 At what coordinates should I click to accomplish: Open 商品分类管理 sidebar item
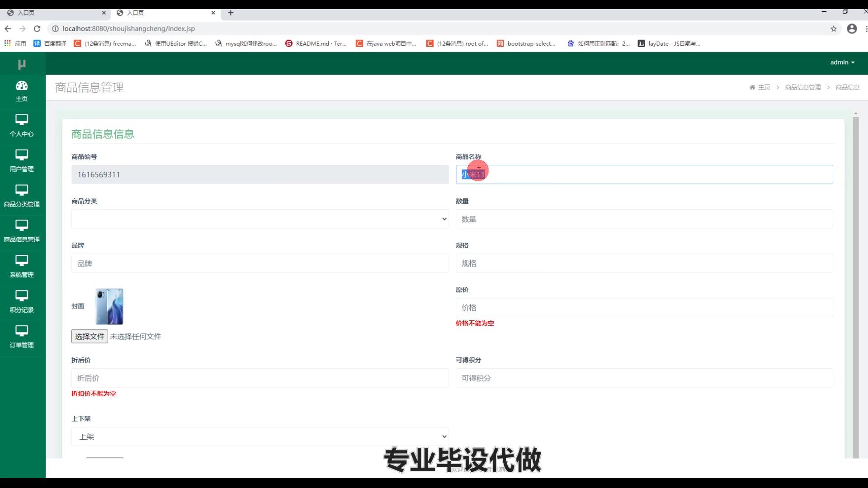[x=22, y=196]
